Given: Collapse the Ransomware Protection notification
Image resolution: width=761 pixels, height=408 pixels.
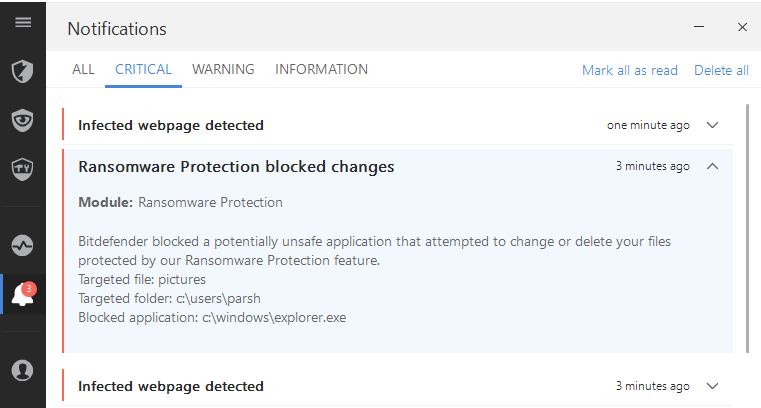Looking at the screenshot, I should pyautogui.click(x=712, y=166).
